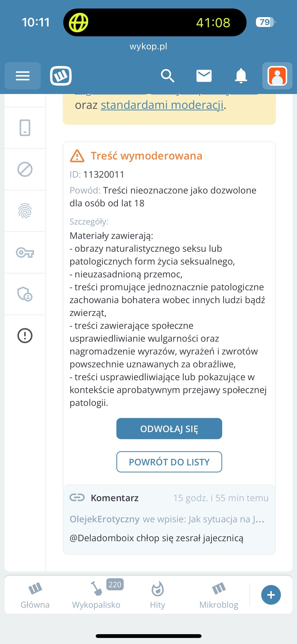Image resolution: width=297 pixels, height=644 pixels.
Task: Follow the standardami moderacji link
Action: pos(162,105)
